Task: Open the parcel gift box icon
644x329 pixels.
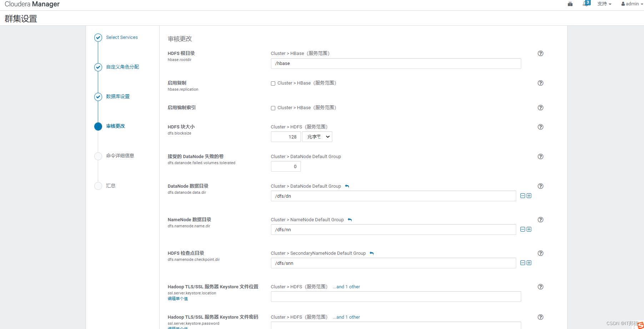Action: (570, 4)
